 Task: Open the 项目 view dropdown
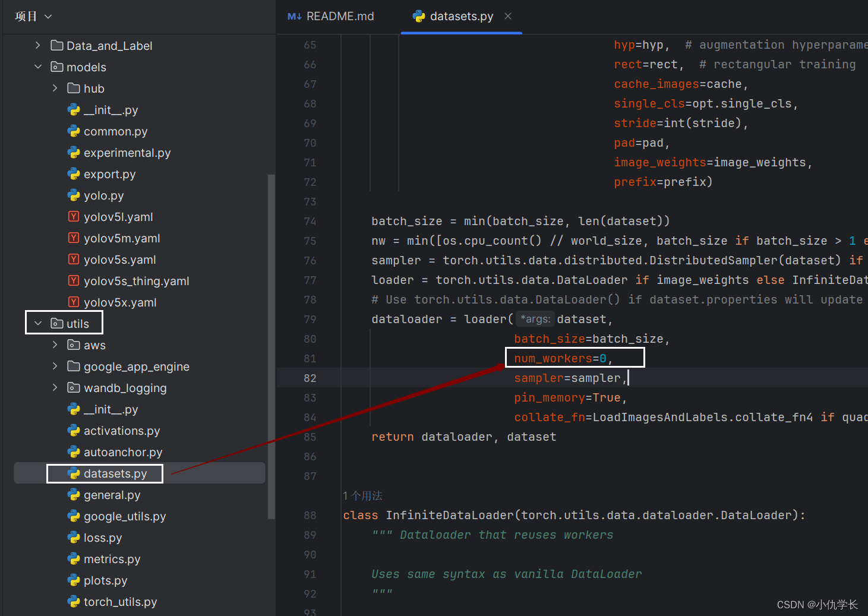[x=33, y=17]
